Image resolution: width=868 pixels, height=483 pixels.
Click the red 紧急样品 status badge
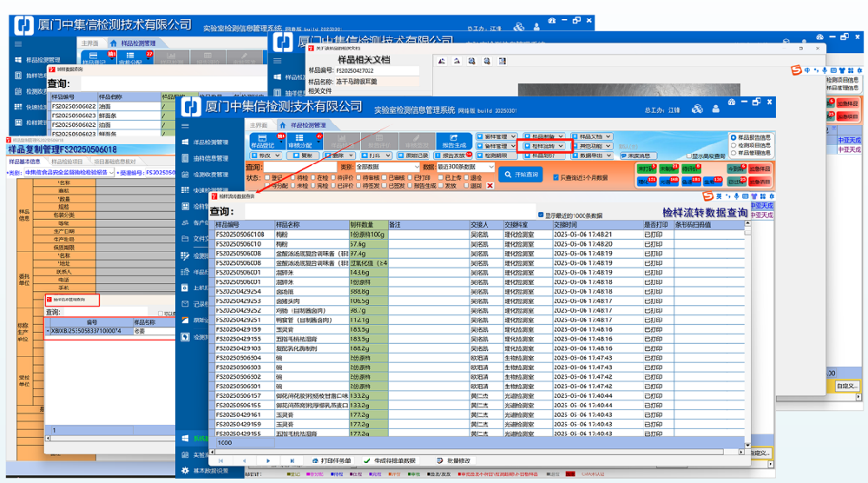point(759,169)
